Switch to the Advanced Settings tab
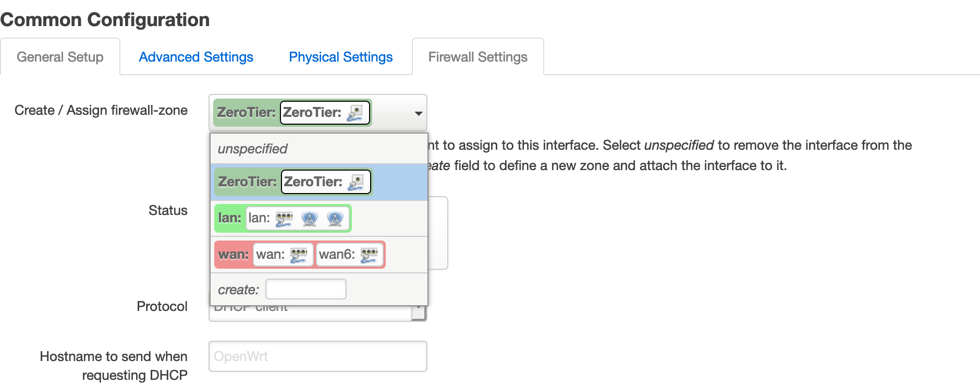The height and width of the screenshot is (384, 980). pos(196,57)
